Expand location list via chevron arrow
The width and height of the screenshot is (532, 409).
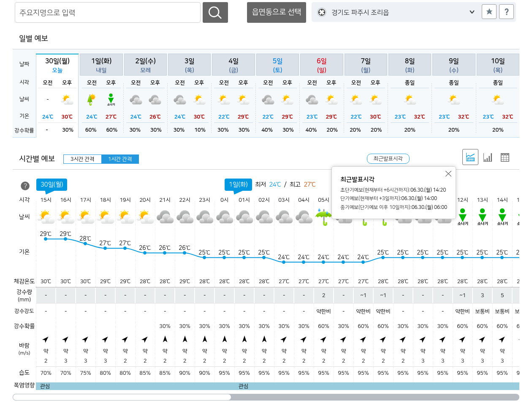click(472, 12)
